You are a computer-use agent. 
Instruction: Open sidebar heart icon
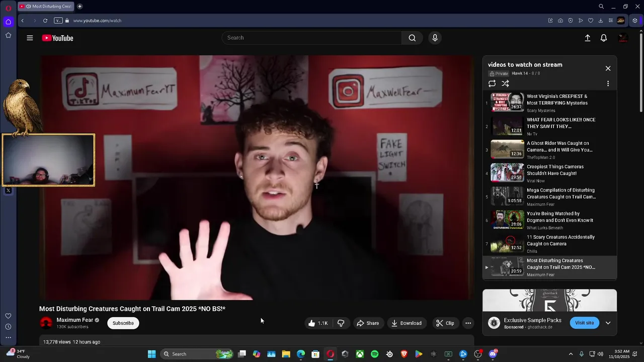point(8,316)
